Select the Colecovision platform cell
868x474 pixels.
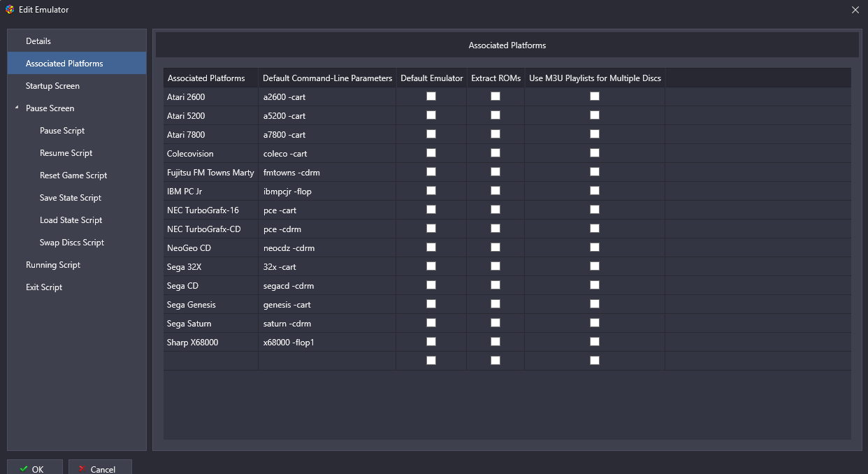pyautogui.click(x=211, y=154)
